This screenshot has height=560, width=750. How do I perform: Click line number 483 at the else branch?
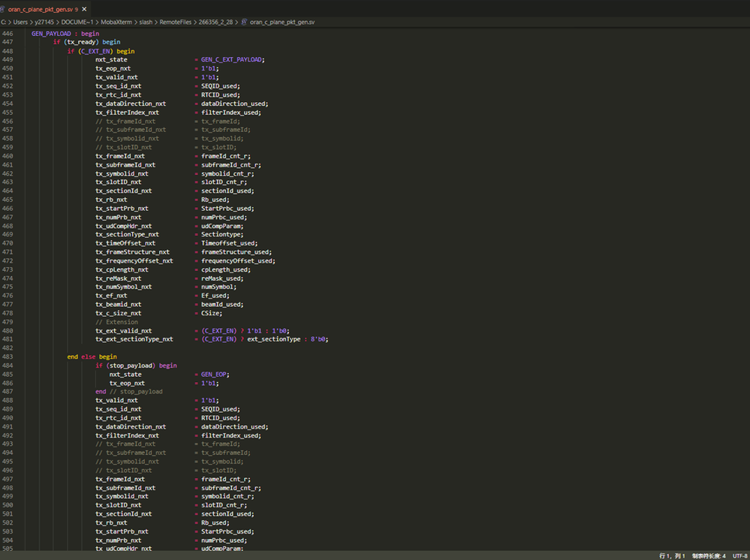tap(8, 357)
